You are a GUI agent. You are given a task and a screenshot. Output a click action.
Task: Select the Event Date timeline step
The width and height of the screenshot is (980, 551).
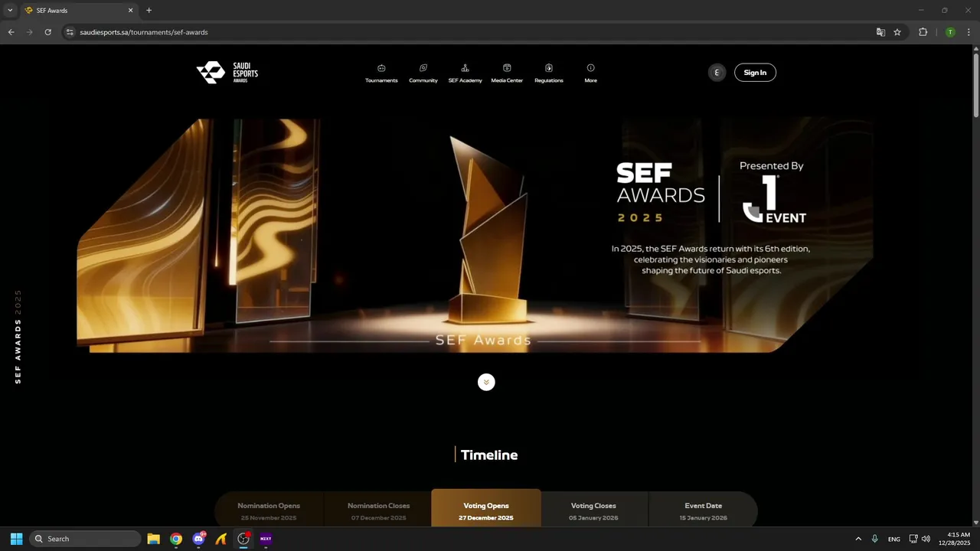[703, 510]
